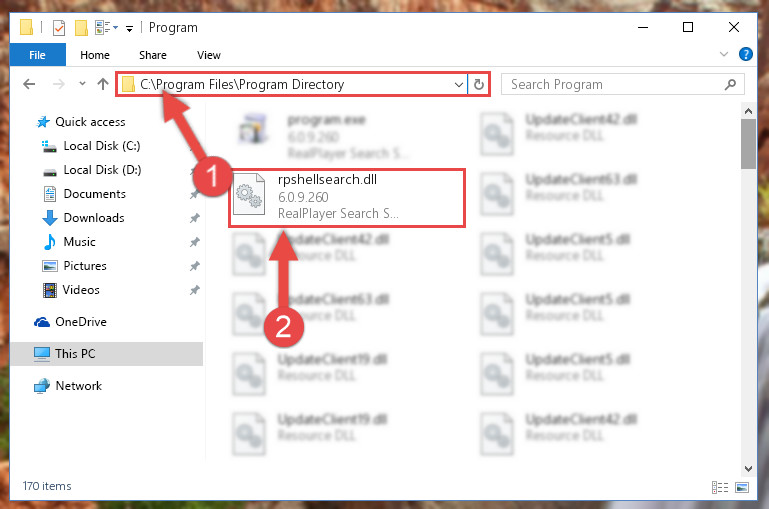Click the Properties checkmark icon in title bar

(x=59, y=27)
